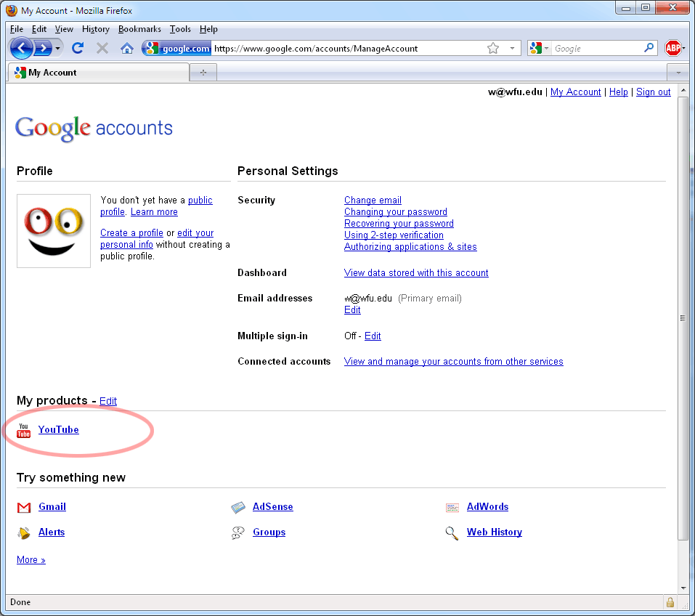Click the AdWords icon

coord(452,507)
